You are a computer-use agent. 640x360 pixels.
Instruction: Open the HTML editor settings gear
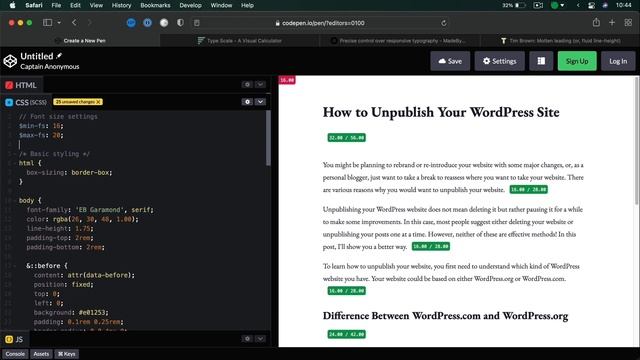click(247, 84)
